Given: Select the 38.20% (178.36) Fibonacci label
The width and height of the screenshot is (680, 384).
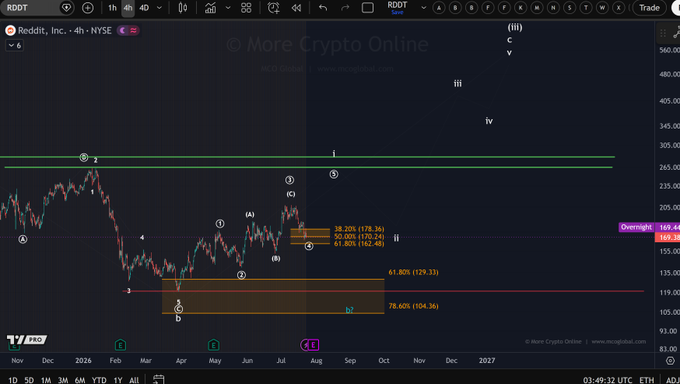Looking at the screenshot, I should click(x=359, y=229).
